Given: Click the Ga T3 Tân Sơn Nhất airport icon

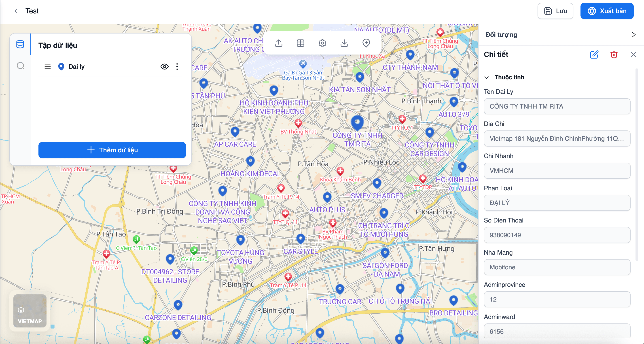Looking at the screenshot, I should [303, 64].
